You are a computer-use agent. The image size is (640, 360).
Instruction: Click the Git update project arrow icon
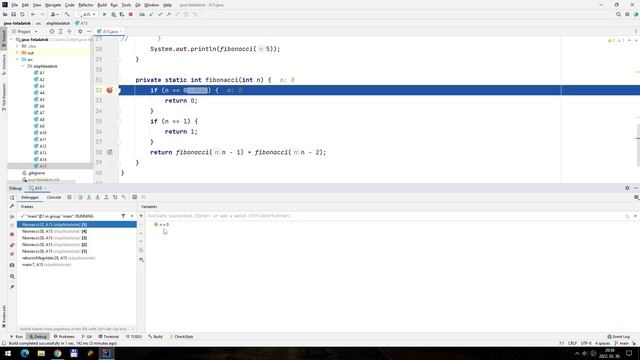tap(151, 14)
